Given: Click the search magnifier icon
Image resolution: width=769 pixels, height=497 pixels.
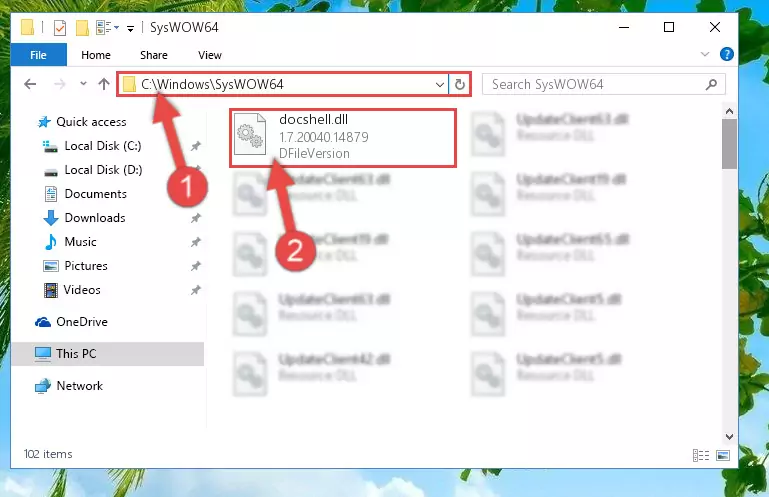Looking at the screenshot, I should click(x=711, y=84).
